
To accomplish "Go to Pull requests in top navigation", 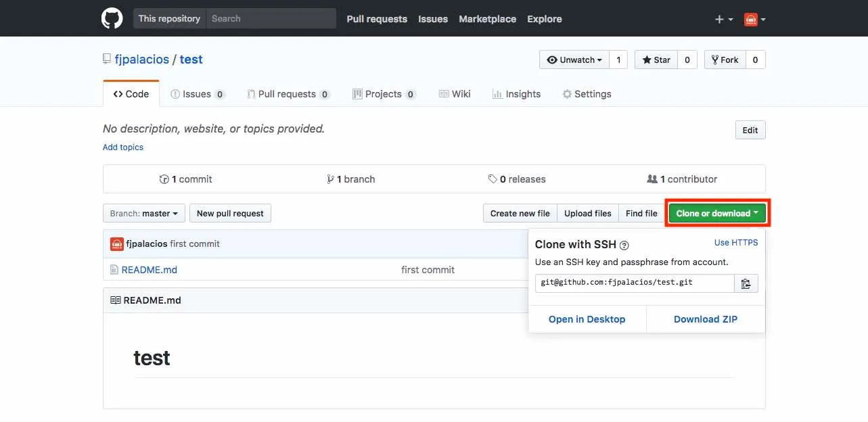I will (377, 19).
